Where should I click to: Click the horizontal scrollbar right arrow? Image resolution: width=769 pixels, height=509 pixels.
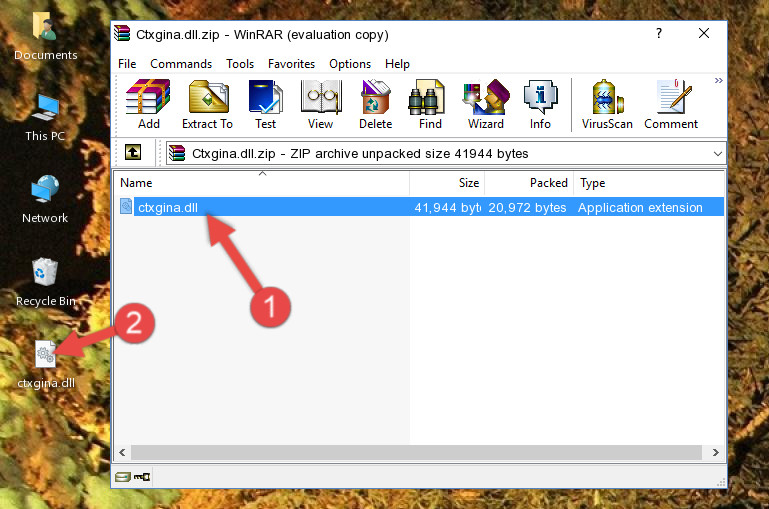click(716, 452)
